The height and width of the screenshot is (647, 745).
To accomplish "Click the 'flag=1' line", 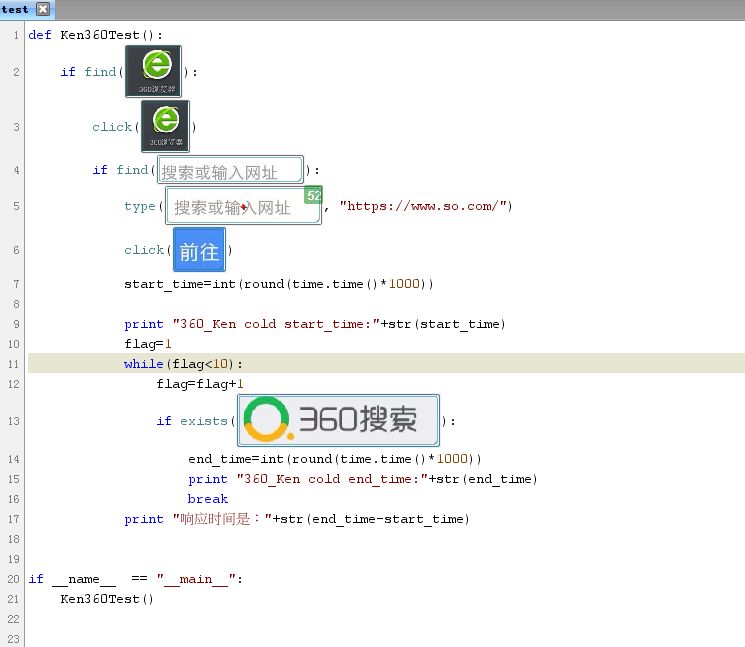I will coord(148,344).
